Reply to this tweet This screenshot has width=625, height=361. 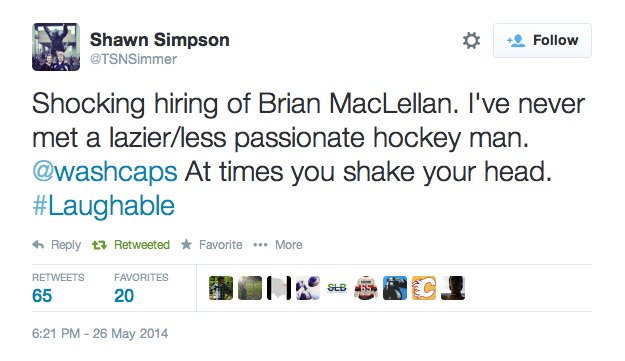(x=57, y=245)
